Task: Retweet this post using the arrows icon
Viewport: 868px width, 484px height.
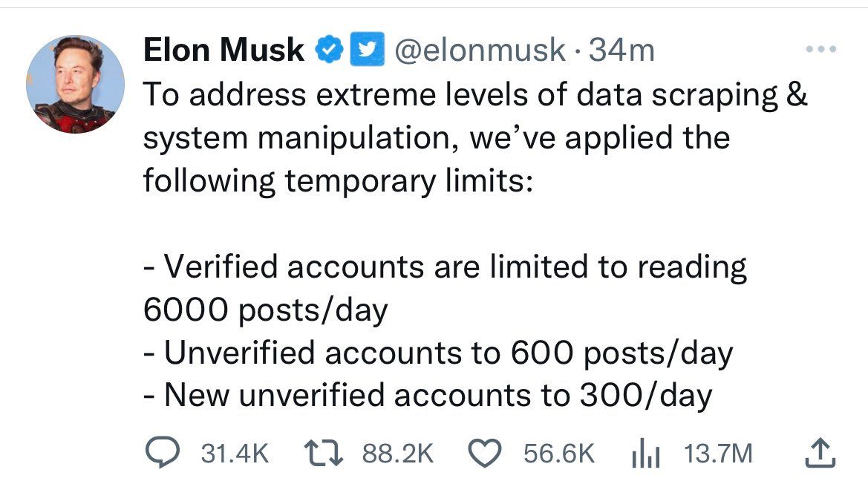Action: coord(325,453)
